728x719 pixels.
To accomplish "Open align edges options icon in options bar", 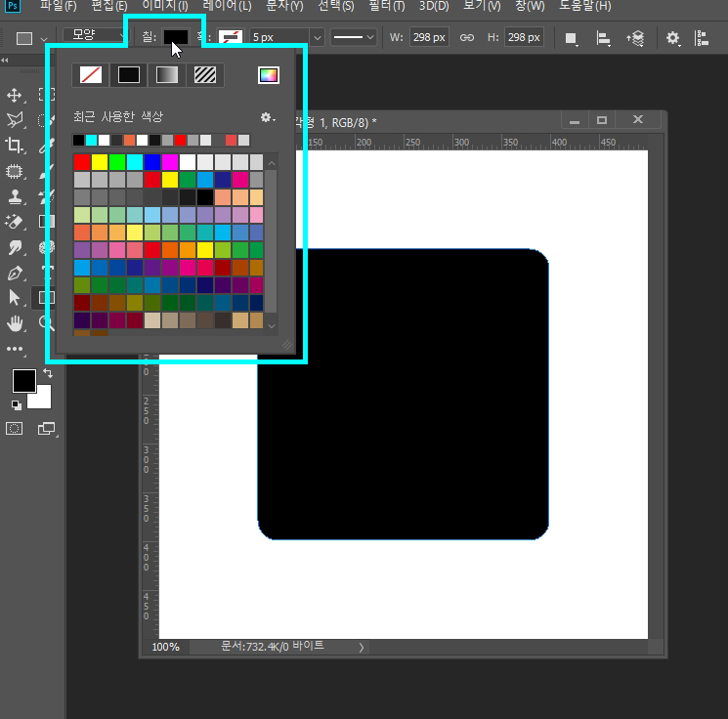I will click(x=702, y=37).
